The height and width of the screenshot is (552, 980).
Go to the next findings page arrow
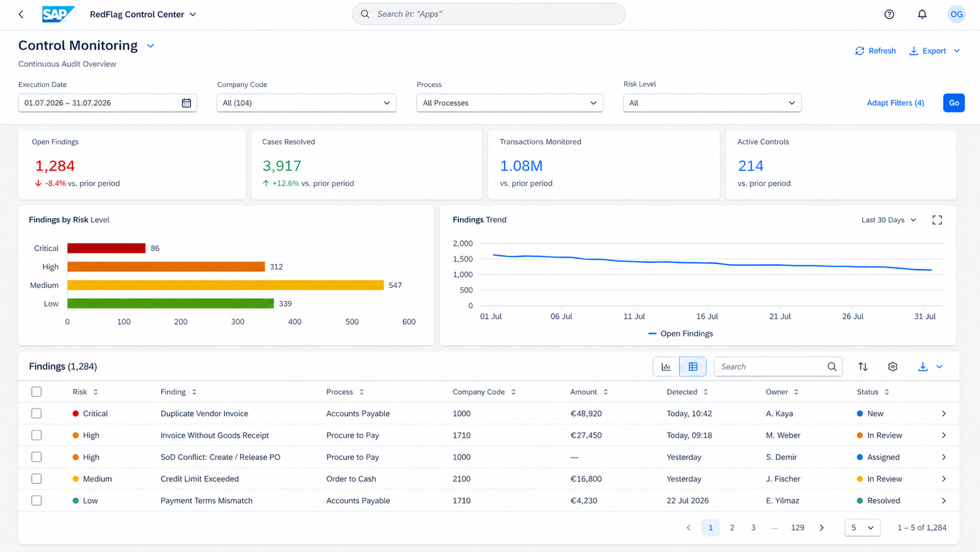pyautogui.click(x=822, y=528)
